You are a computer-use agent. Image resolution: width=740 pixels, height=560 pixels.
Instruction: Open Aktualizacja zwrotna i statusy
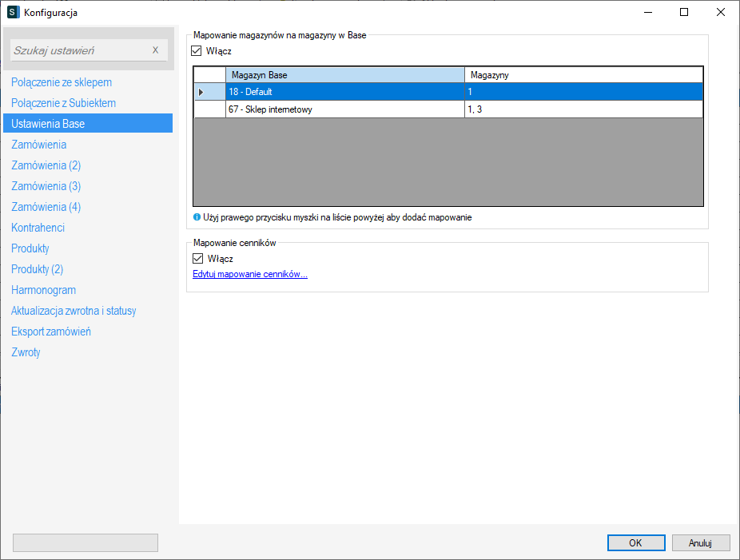[74, 311]
